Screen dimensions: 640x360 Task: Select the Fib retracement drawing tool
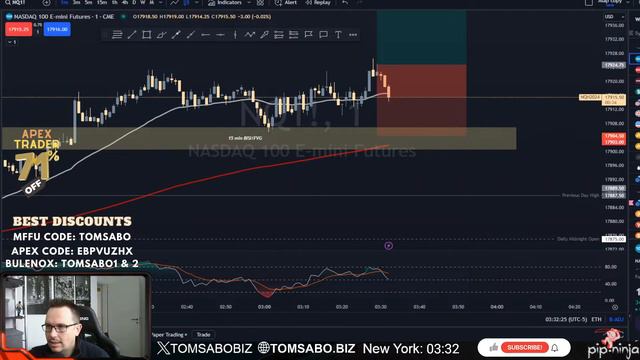117,35
